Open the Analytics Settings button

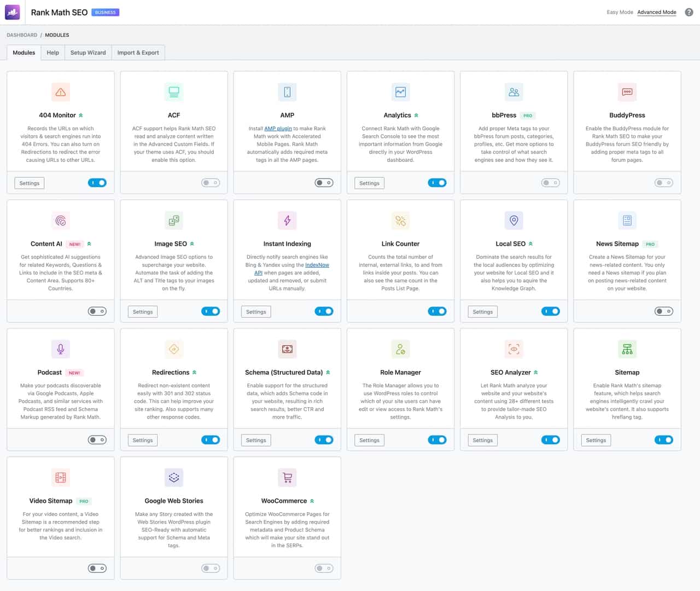[369, 183]
